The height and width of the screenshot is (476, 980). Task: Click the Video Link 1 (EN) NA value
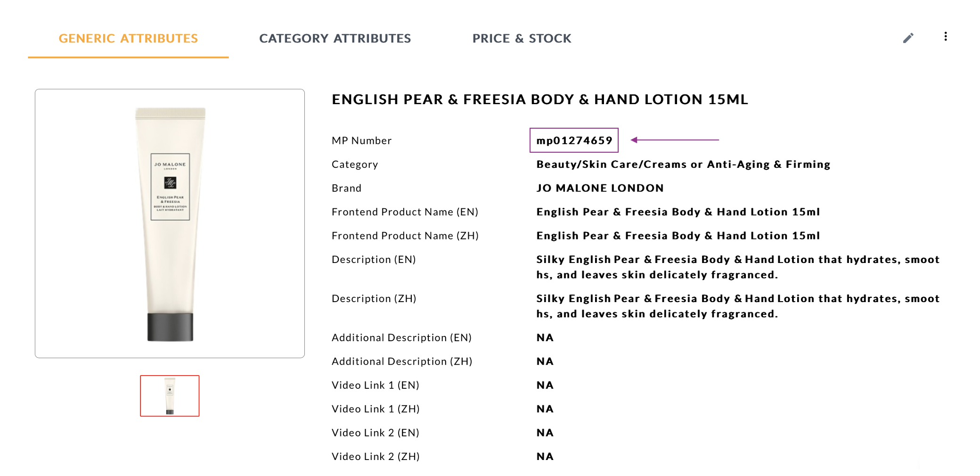[545, 386]
